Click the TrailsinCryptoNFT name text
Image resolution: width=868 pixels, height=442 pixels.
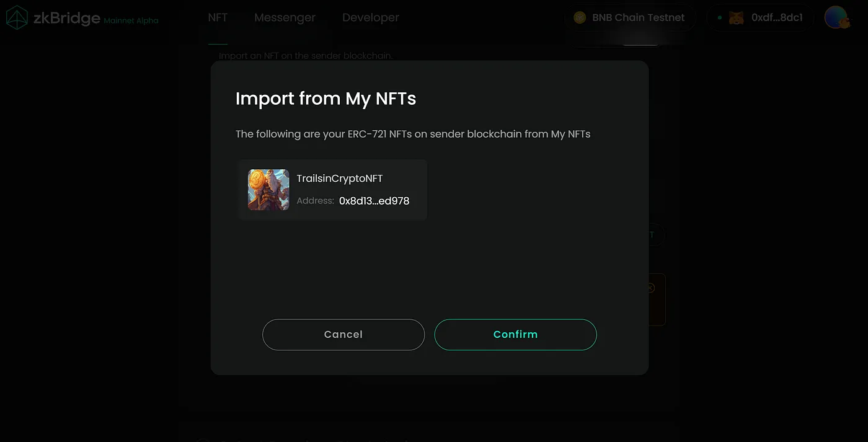coord(340,179)
